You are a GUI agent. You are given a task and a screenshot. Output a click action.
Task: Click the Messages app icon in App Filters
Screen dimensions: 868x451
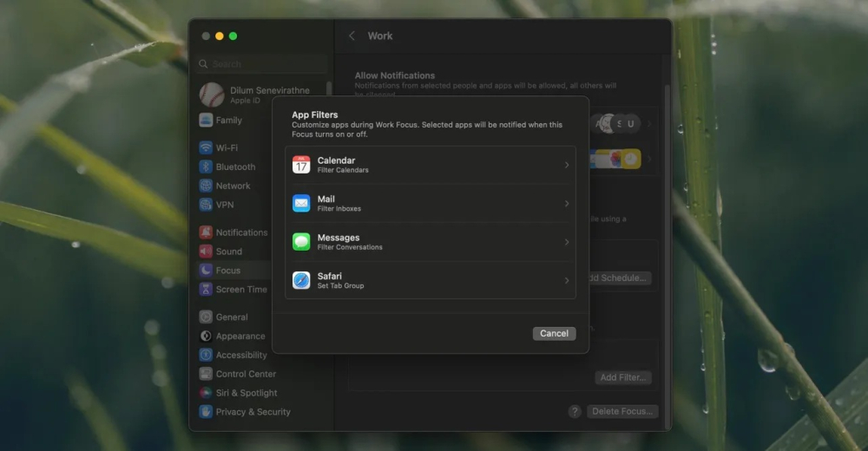[301, 242]
